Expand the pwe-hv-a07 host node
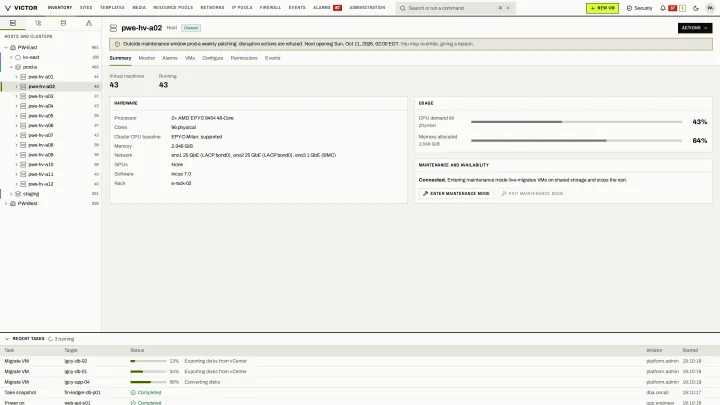Viewport: 720px width, 405px height. click(17, 135)
